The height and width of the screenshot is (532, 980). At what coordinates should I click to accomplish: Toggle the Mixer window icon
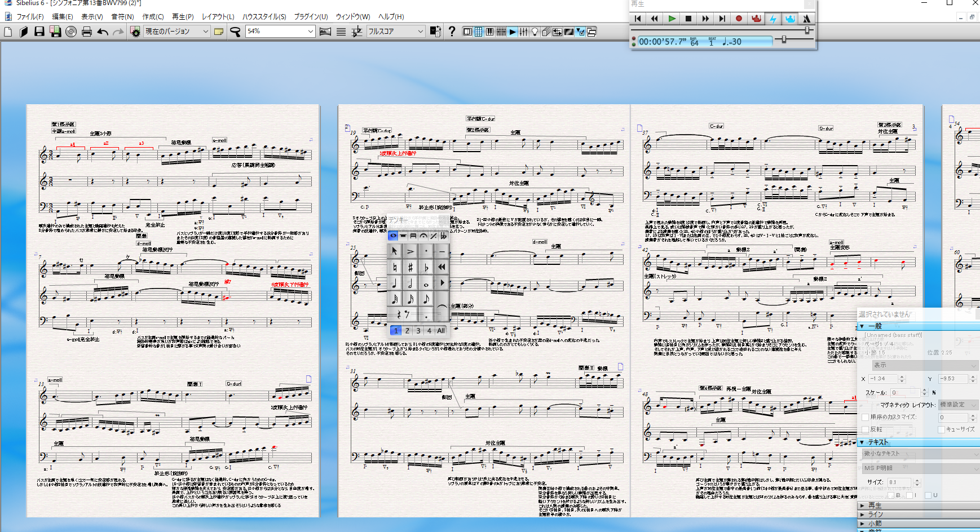[524, 32]
